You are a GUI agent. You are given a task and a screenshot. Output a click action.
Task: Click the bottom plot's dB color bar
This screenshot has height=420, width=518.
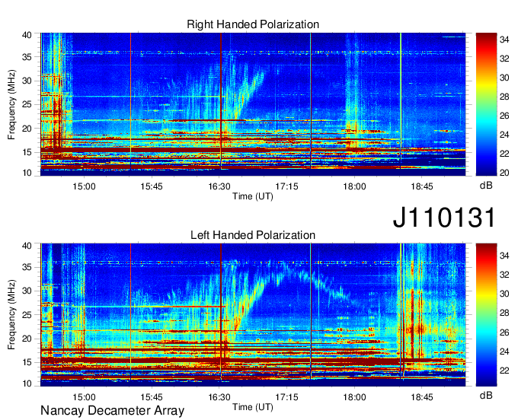point(486,315)
